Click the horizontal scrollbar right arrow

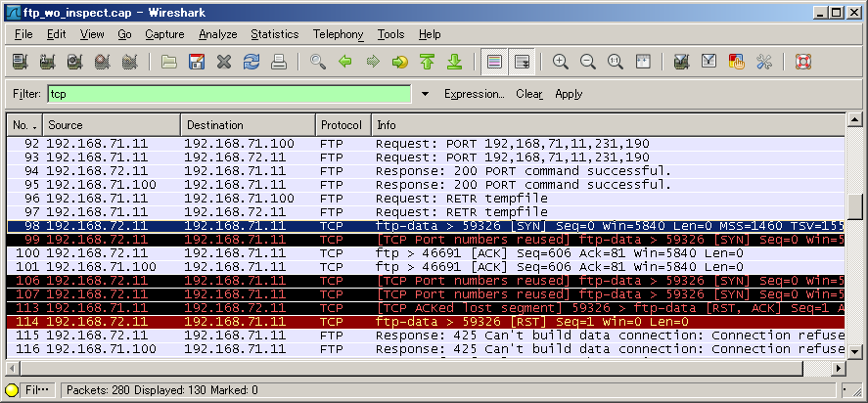pyautogui.click(x=839, y=368)
